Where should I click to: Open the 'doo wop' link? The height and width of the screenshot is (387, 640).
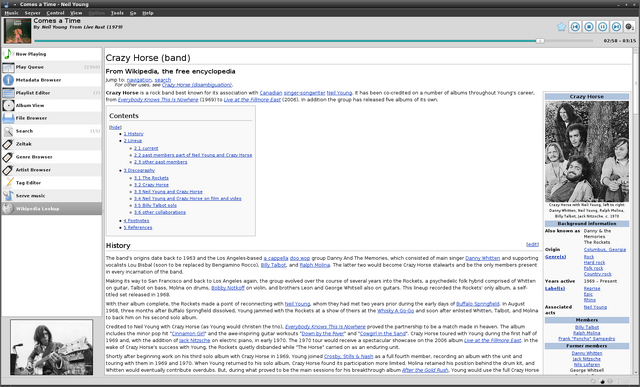[300, 258]
